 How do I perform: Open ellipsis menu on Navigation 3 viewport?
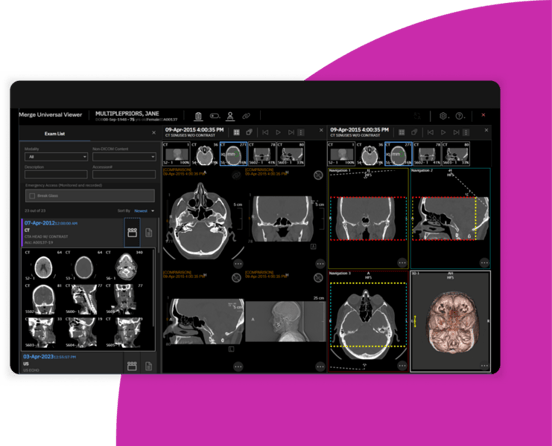click(x=402, y=366)
